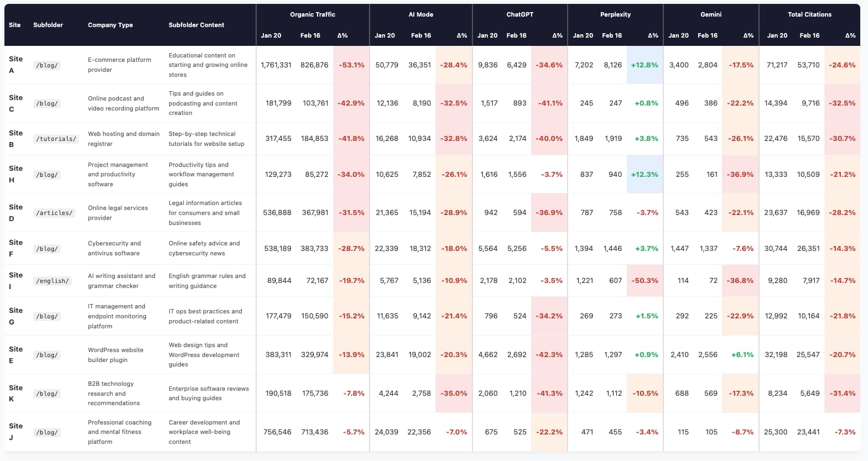Select the value 103,761 in Site C row
The width and height of the screenshot is (868, 461).
315,103
